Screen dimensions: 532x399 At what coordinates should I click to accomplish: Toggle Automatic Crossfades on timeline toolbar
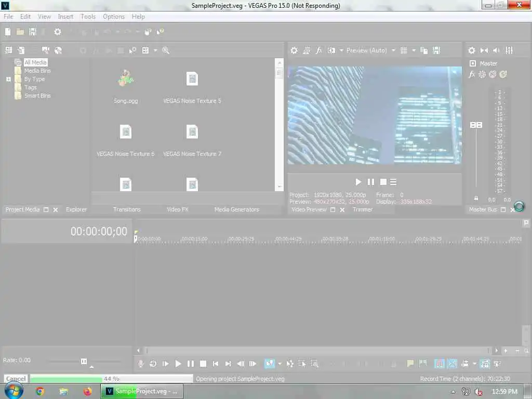(x=452, y=364)
